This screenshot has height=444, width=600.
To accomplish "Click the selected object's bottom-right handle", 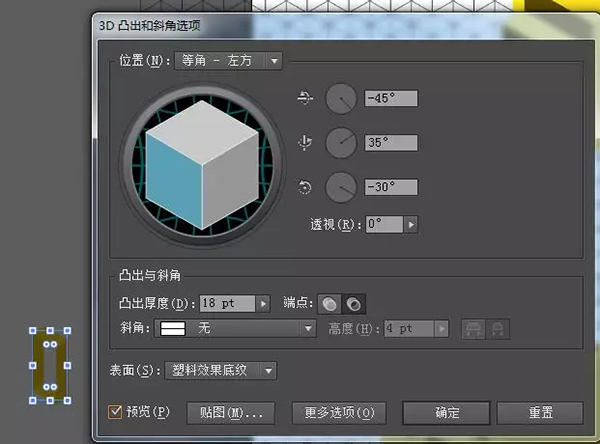I will point(67,400).
